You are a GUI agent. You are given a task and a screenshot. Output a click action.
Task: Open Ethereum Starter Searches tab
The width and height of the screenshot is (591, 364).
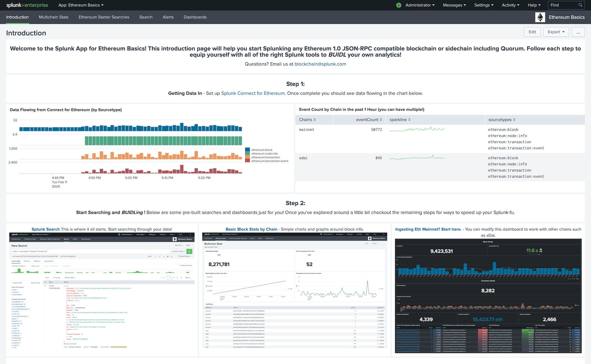point(104,17)
